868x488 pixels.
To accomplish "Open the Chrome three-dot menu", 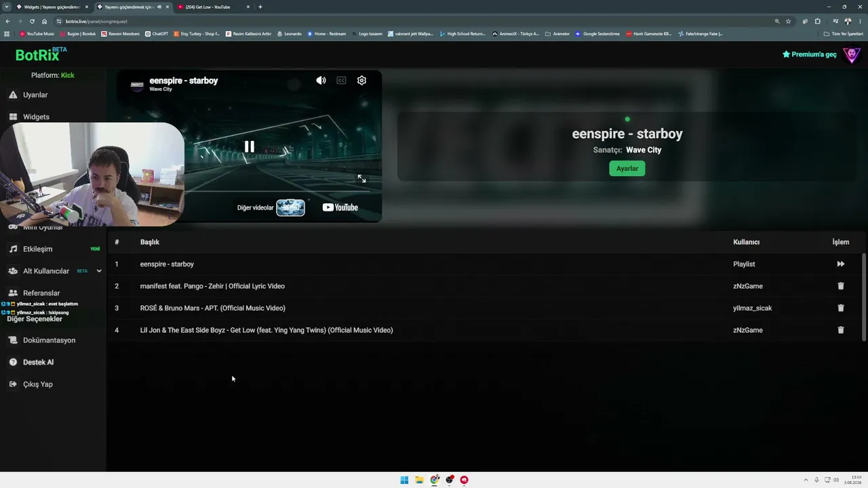I will pos(860,21).
